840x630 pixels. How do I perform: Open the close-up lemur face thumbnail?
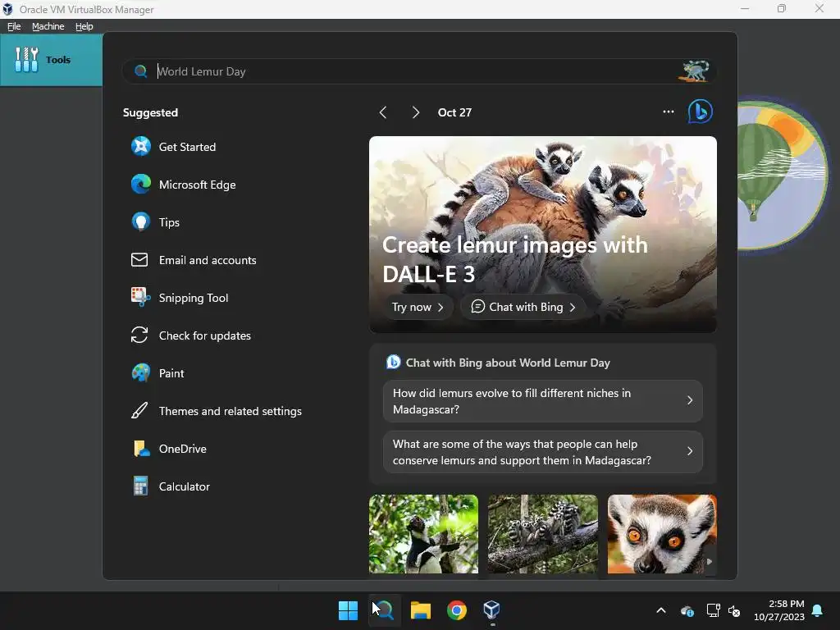pos(662,534)
